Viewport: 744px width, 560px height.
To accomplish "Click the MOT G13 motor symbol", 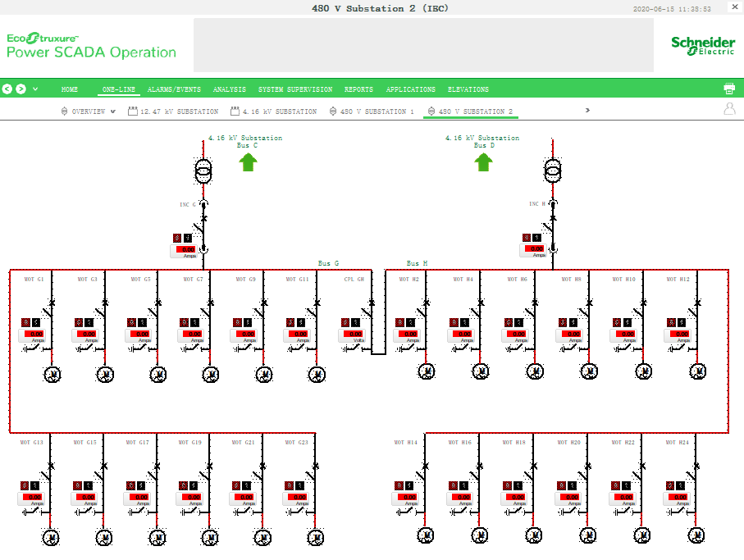I will point(51,538).
